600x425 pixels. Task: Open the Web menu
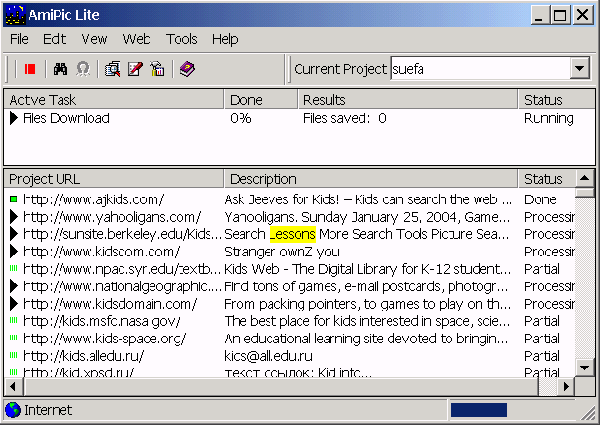tap(136, 39)
